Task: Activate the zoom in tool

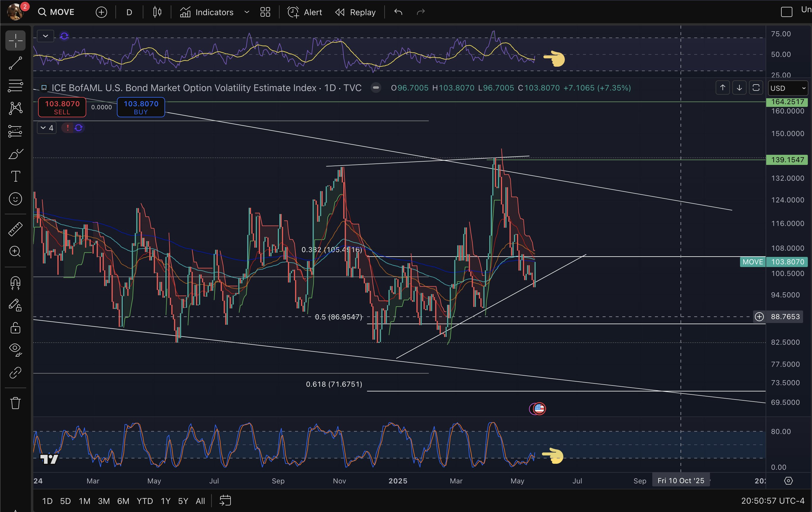Action: (x=15, y=252)
